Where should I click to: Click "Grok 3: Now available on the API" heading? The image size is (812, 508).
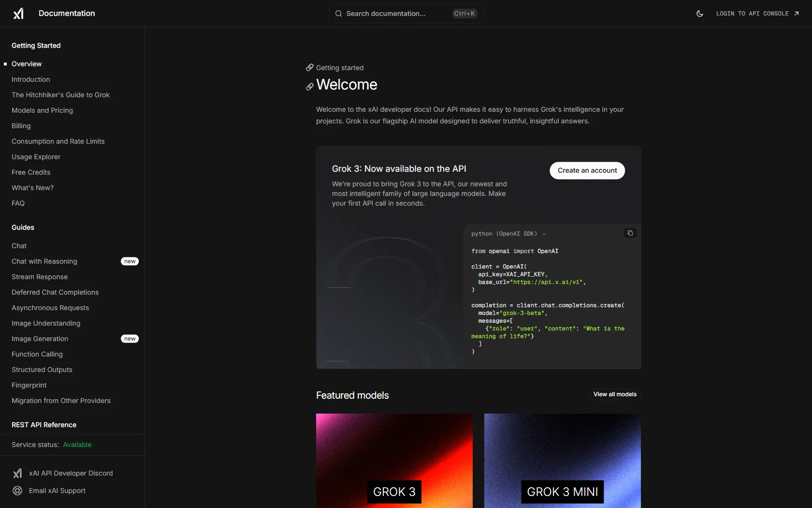pos(399,169)
